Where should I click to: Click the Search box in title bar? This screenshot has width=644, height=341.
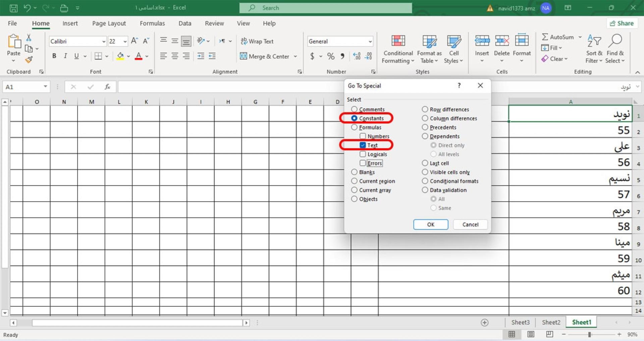[x=326, y=8]
